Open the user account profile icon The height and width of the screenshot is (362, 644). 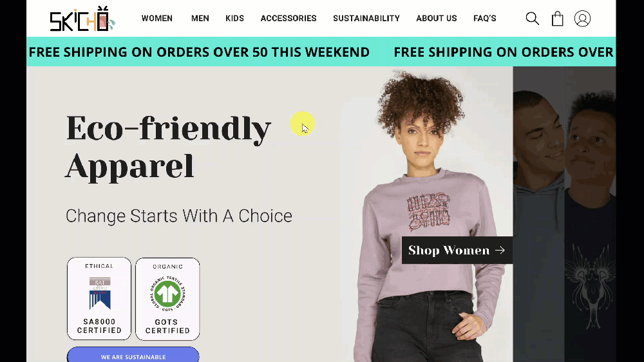point(582,19)
